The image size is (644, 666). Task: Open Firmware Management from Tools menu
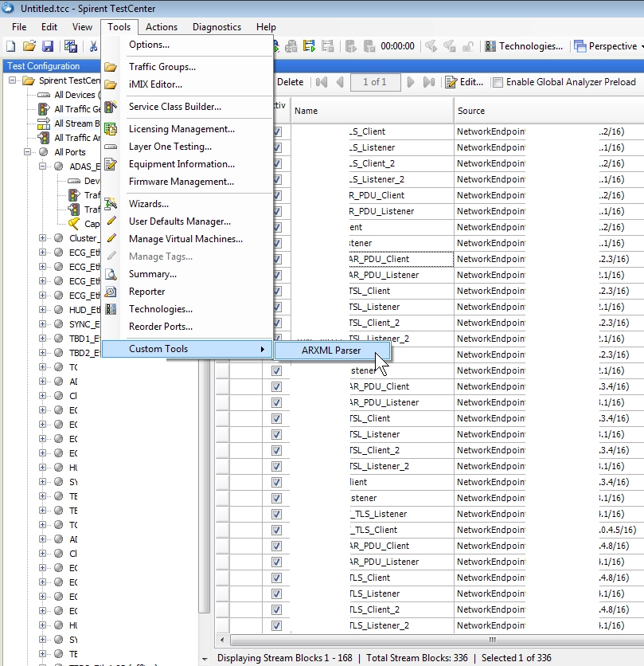click(181, 182)
